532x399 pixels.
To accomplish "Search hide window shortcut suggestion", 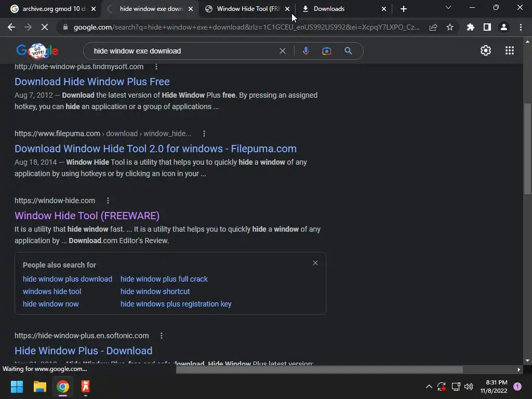I will coord(155,291).
